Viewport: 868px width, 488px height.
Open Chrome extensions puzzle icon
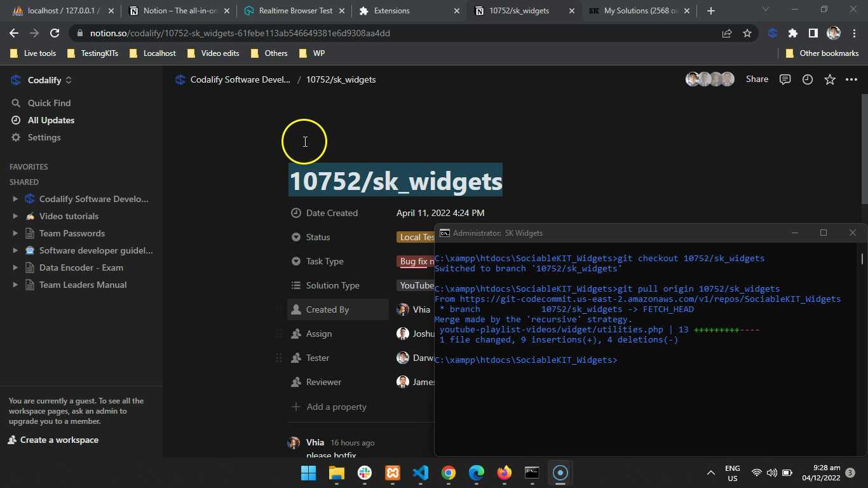792,33
